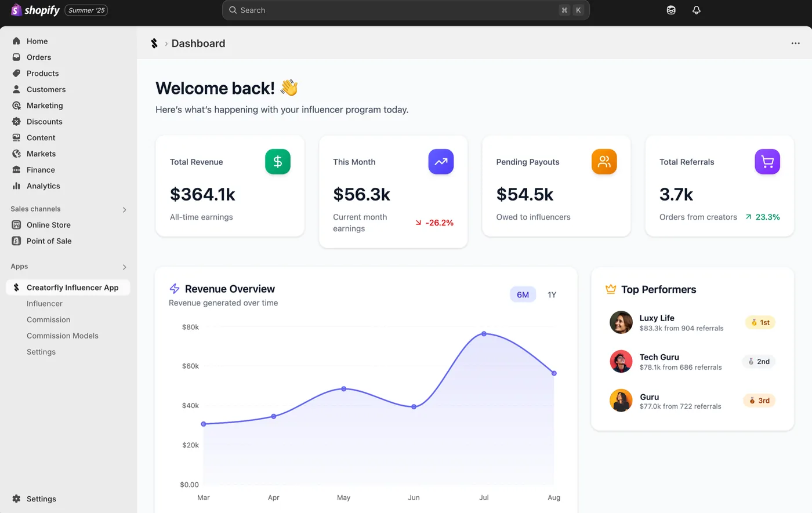Viewport: 812px width, 513px height.
Task: Click the 23.3% referrals growth indicator
Action: click(x=763, y=217)
